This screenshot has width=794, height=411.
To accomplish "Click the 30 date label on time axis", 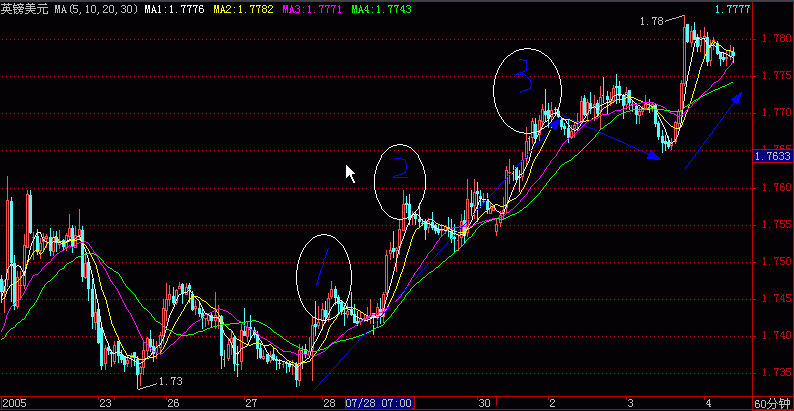I will click(485, 403).
